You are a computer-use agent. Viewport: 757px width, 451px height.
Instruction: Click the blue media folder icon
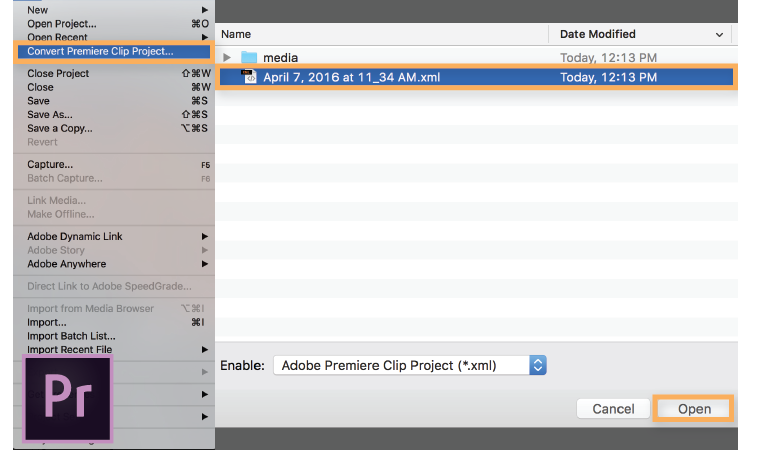coord(249,58)
